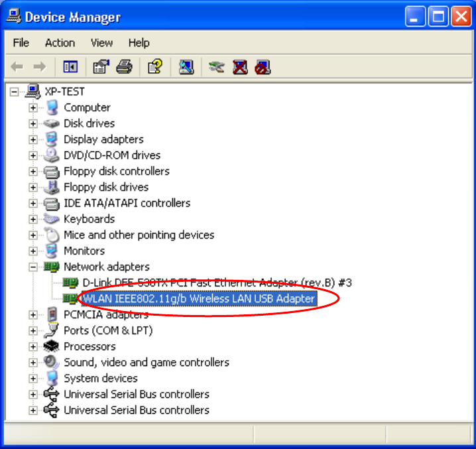Open the Help toolbar icon
Image resolution: width=476 pixels, height=449 pixels.
[x=155, y=66]
